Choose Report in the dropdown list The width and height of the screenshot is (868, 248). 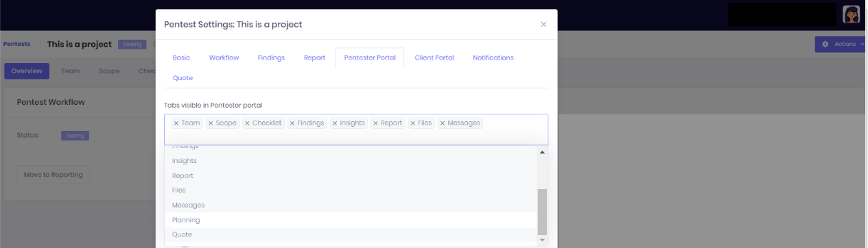[351, 175]
